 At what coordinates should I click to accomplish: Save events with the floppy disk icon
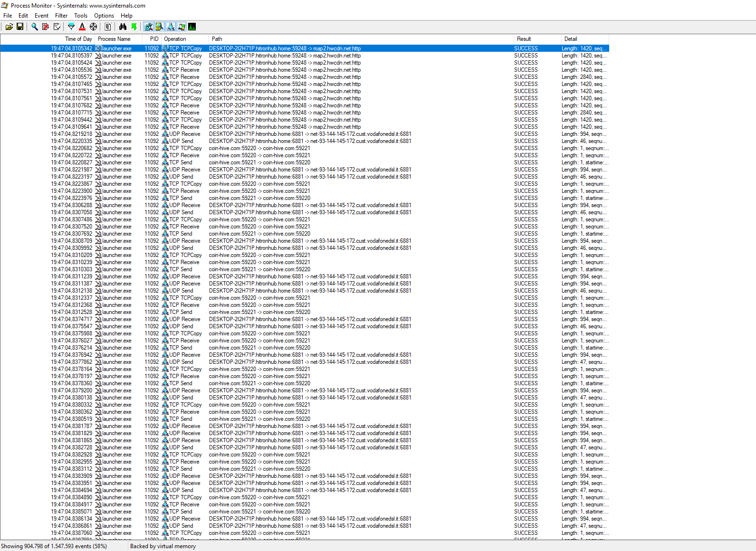20,27
